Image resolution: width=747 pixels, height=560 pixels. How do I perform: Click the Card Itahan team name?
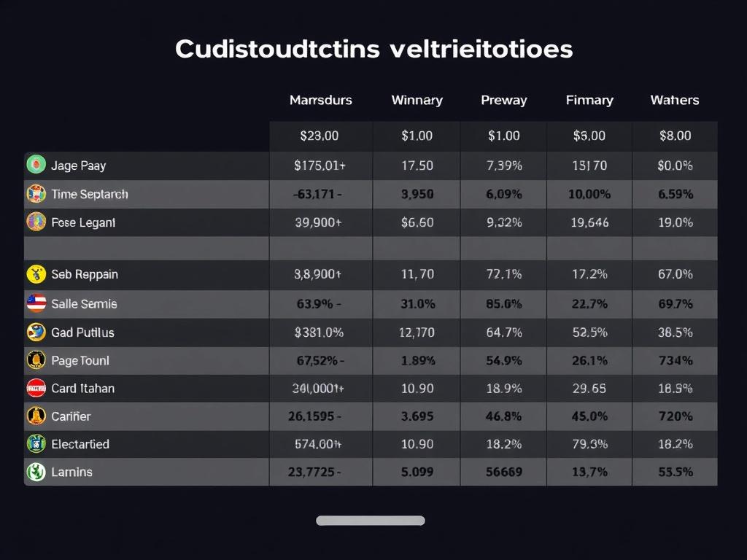(82, 388)
